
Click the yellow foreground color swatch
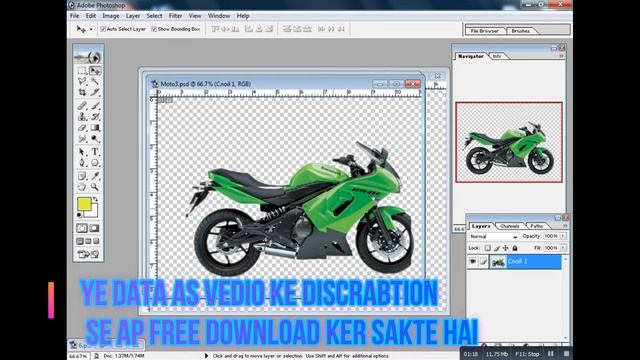point(84,204)
